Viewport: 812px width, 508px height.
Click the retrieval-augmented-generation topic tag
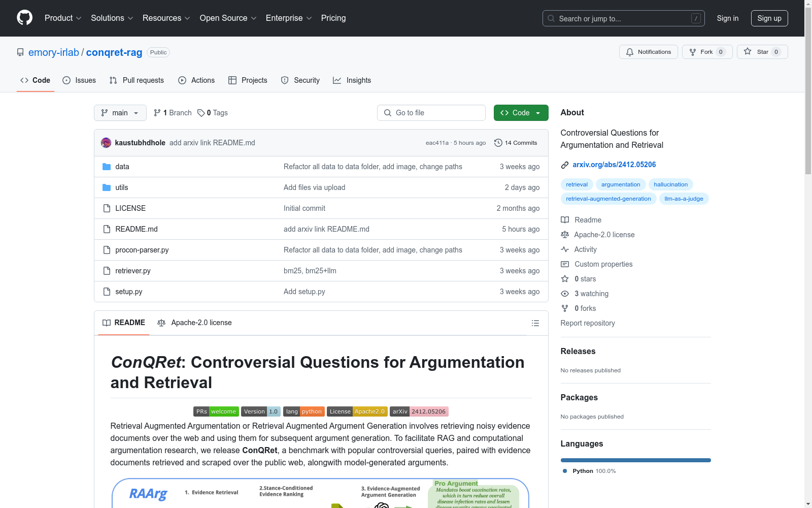(x=608, y=199)
